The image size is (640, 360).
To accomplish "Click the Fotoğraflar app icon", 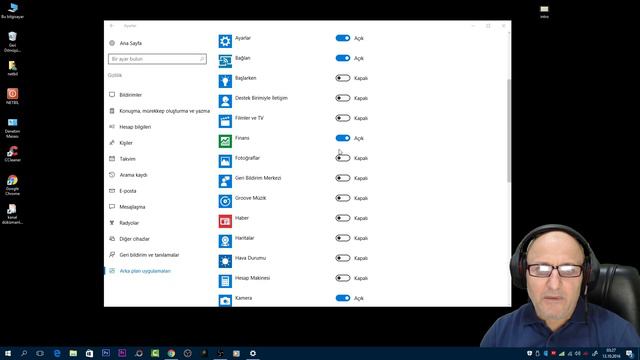I will tap(225, 161).
